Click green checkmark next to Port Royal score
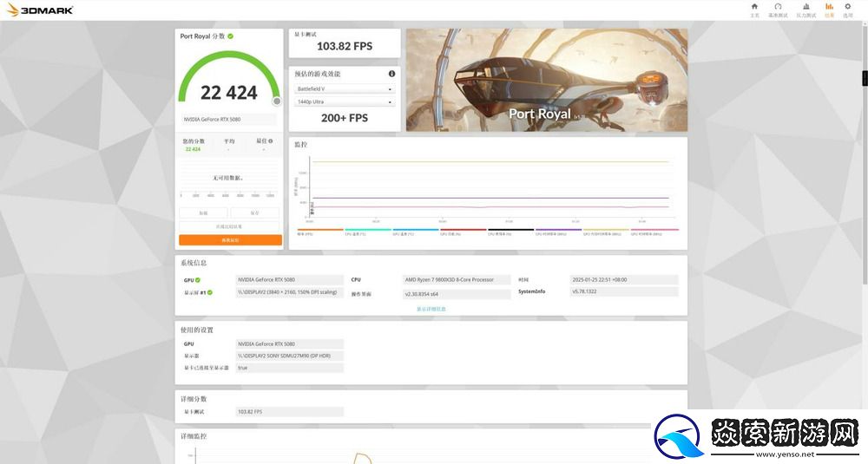 click(230, 36)
